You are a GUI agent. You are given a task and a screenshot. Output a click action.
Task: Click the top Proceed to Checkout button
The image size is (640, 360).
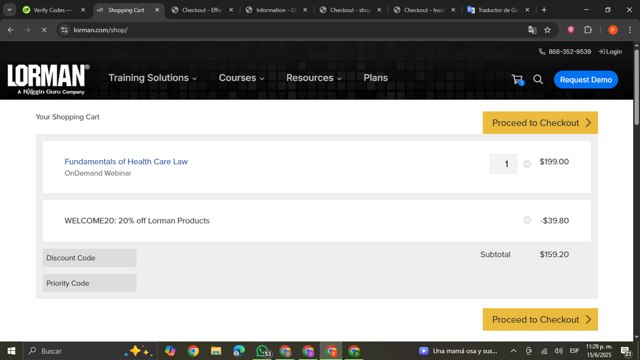coord(540,123)
